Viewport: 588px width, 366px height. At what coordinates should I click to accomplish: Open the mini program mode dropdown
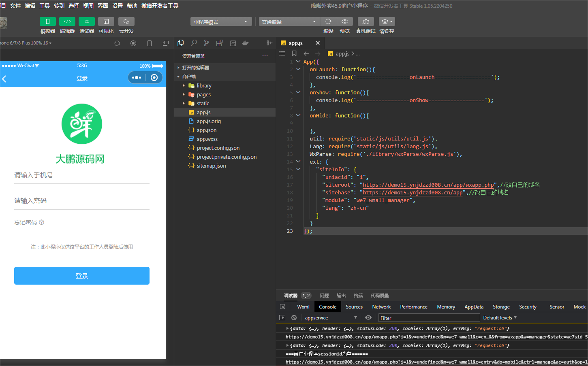[x=221, y=22]
